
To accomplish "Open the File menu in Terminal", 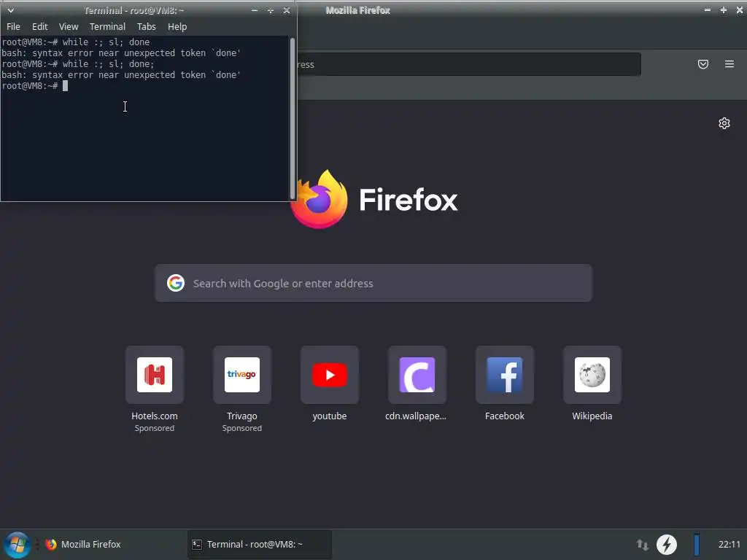I will (13, 27).
